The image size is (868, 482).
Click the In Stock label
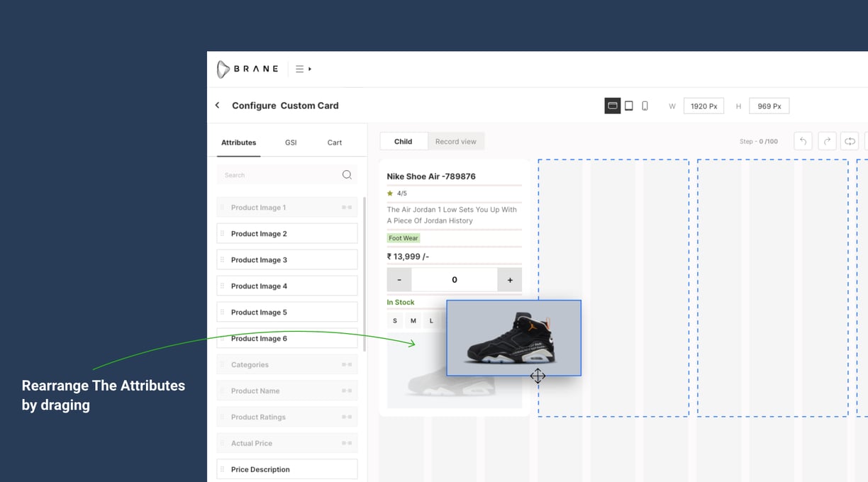(401, 302)
